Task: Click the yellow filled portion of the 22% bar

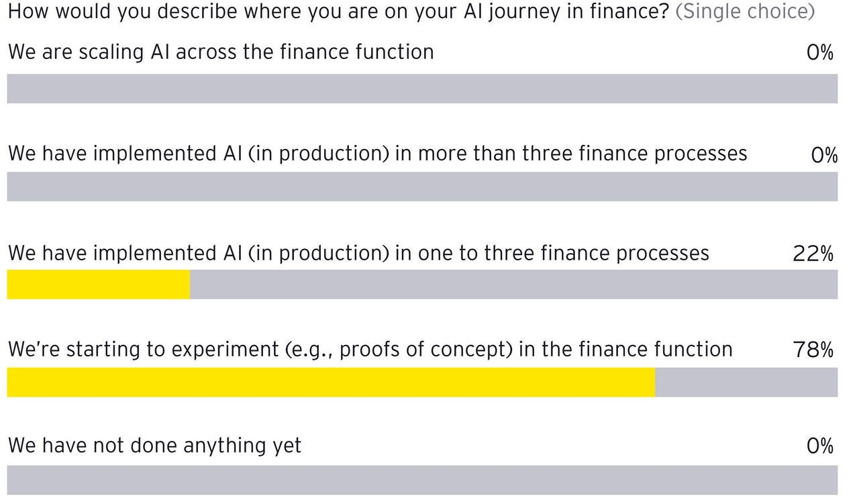Action: 98,285
